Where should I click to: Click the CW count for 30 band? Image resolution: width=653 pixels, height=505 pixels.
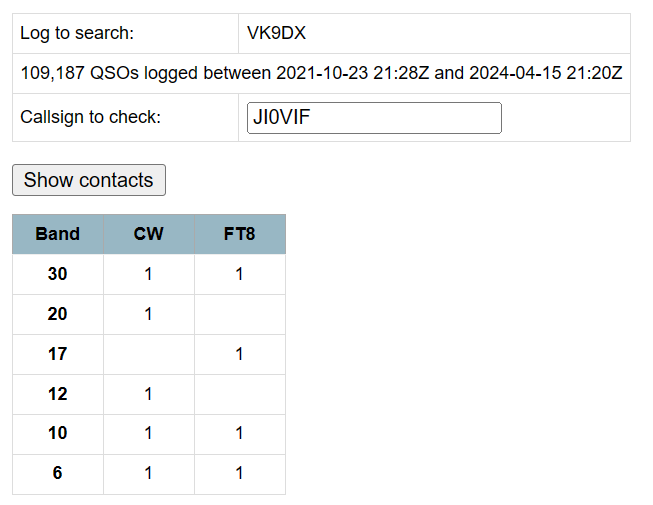tap(148, 274)
